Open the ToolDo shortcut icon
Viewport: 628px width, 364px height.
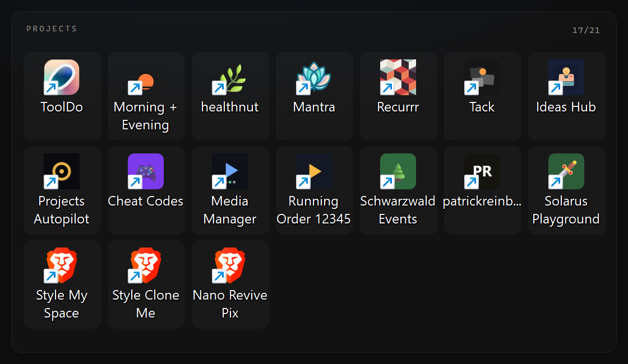pos(62,77)
